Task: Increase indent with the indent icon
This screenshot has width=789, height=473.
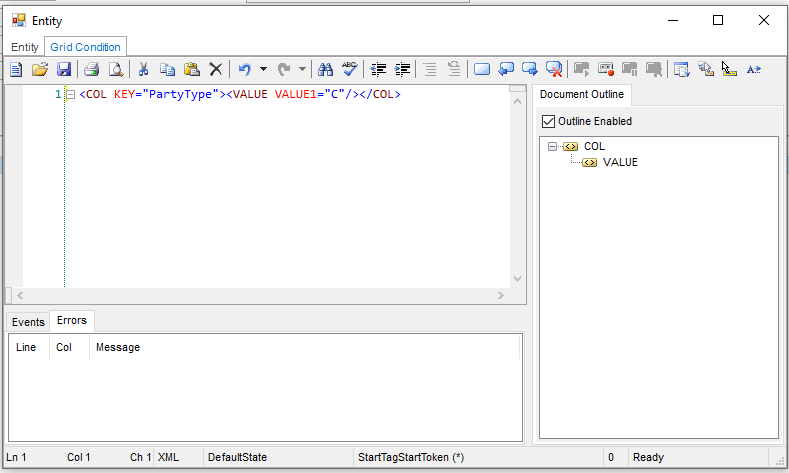Action: pyautogui.click(x=403, y=69)
